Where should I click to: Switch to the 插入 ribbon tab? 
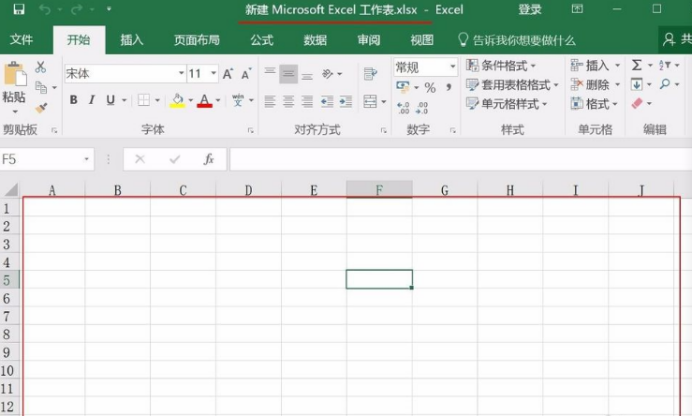pos(132,40)
